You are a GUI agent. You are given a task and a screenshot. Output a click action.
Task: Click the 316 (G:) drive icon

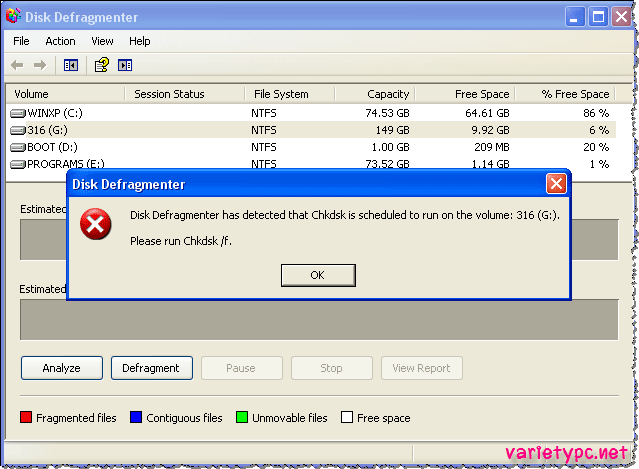click(18, 130)
